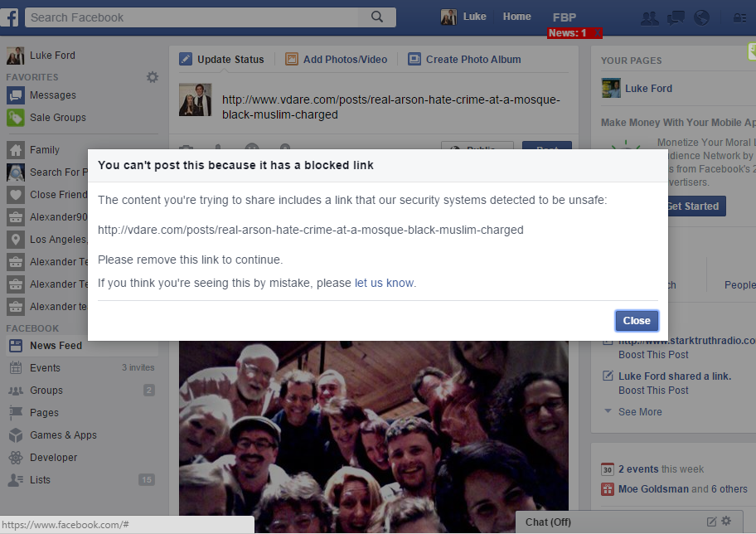
Task: Click FBP in top navigation
Action: [565, 17]
